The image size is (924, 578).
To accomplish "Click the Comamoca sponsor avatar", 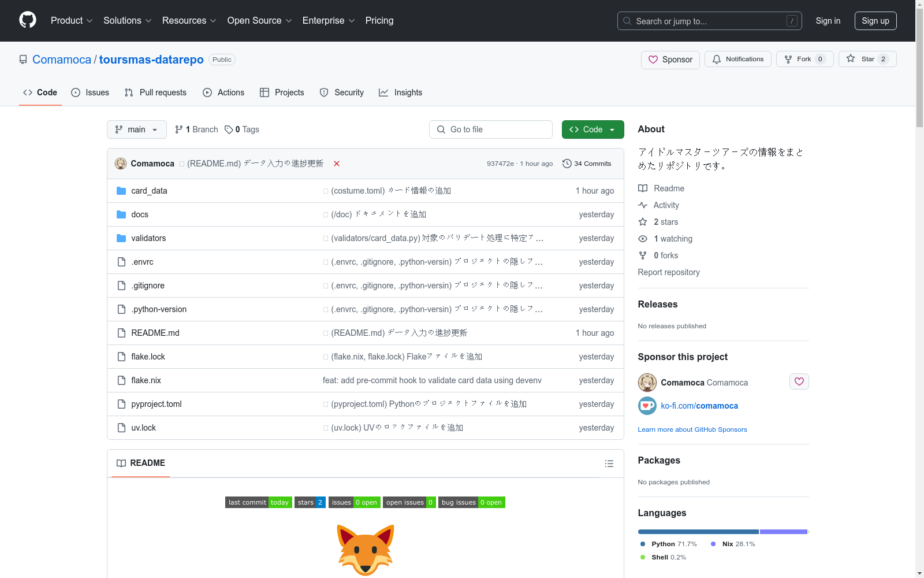I will tap(647, 383).
